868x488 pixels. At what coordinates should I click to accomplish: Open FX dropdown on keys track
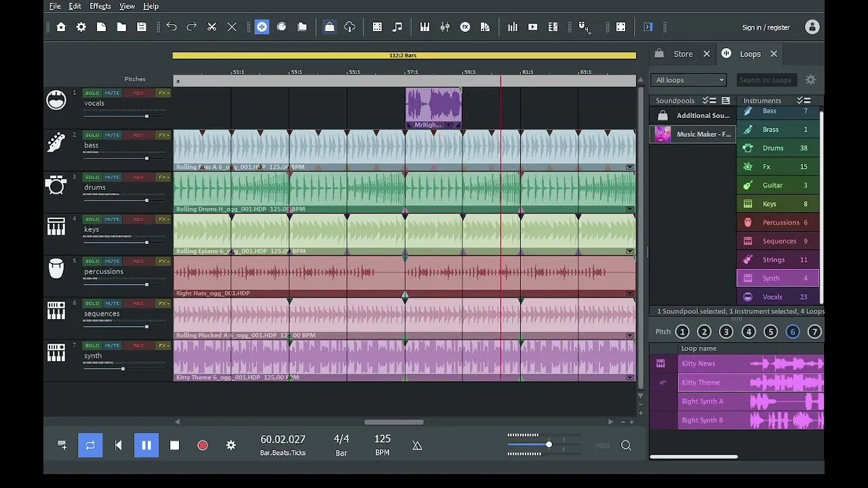coord(163,219)
